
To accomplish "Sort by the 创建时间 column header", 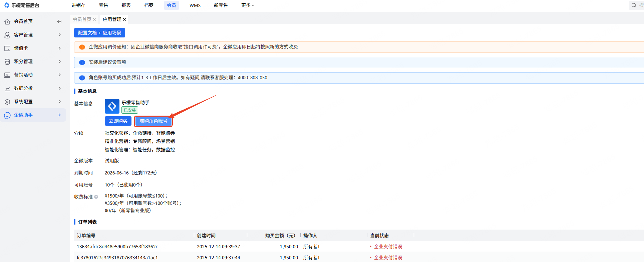I will click(x=206, y=236).
